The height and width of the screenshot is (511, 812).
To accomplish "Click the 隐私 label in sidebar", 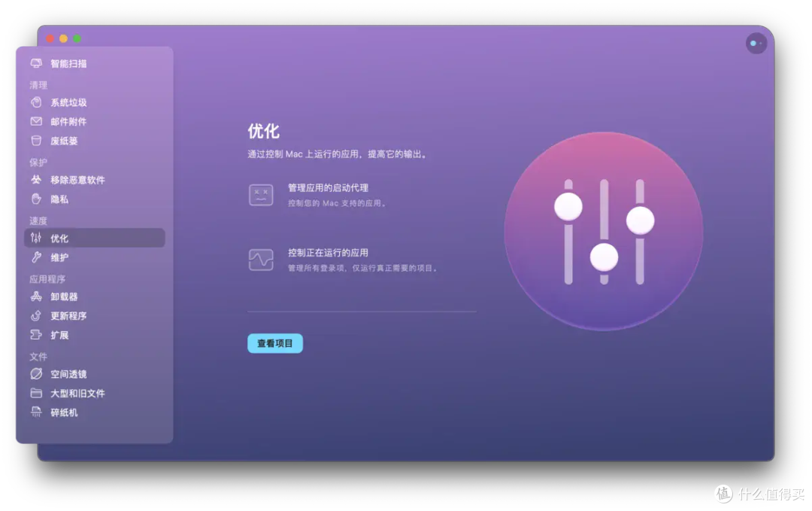I will (x=59, y=199).
